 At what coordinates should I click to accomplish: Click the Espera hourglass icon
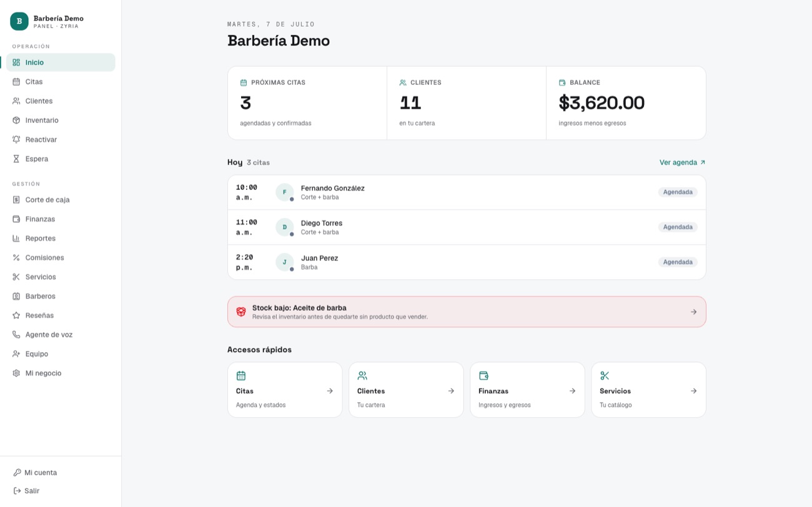16,159
